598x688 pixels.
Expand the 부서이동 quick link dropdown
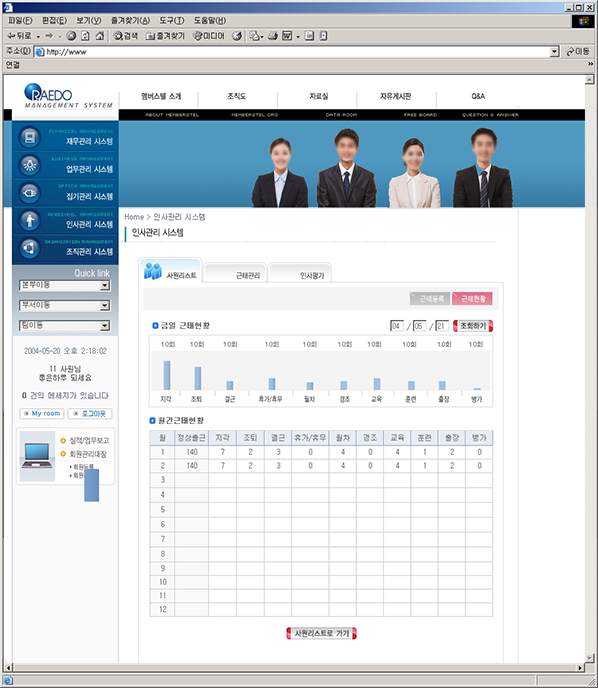tap(104, 306)
